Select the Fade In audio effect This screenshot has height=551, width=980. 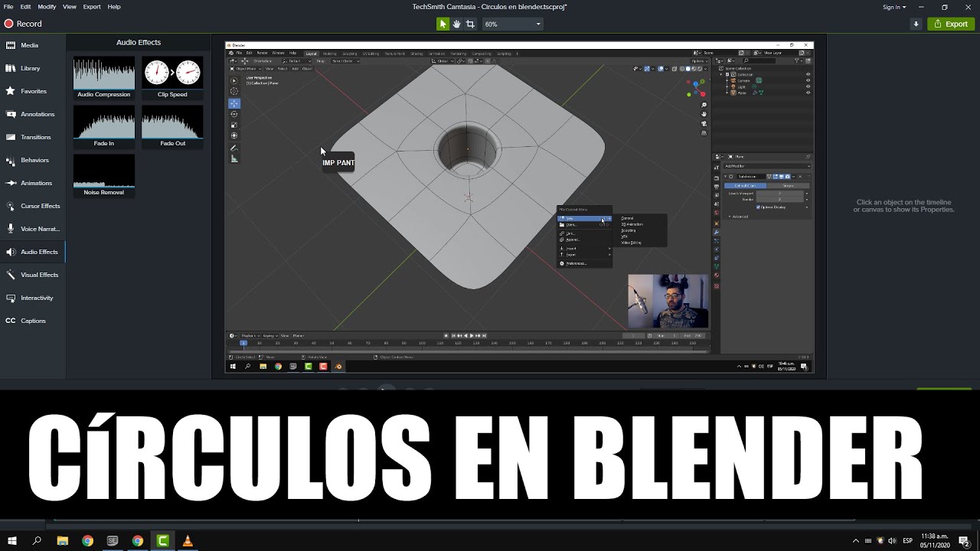tap(104, 126)
